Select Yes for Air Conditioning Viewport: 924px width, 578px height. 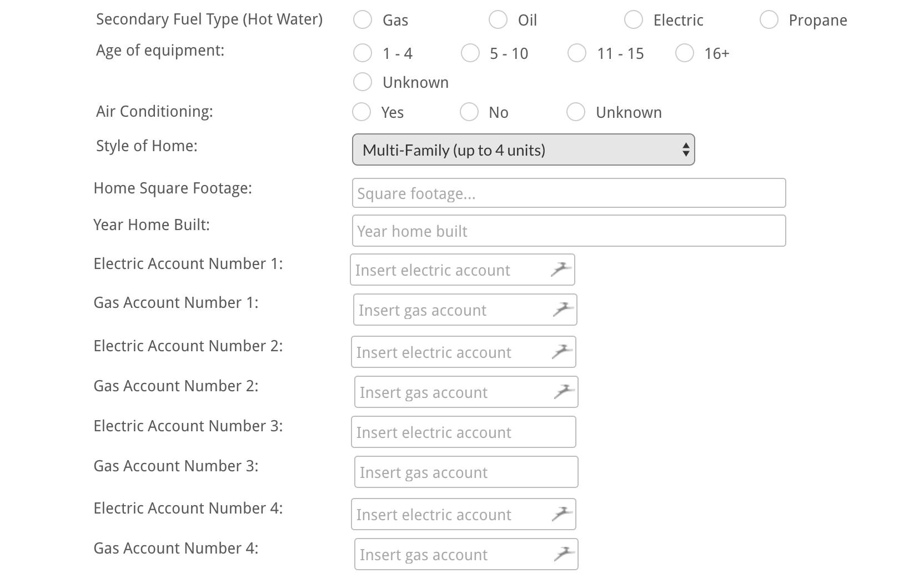click(361, 112)
